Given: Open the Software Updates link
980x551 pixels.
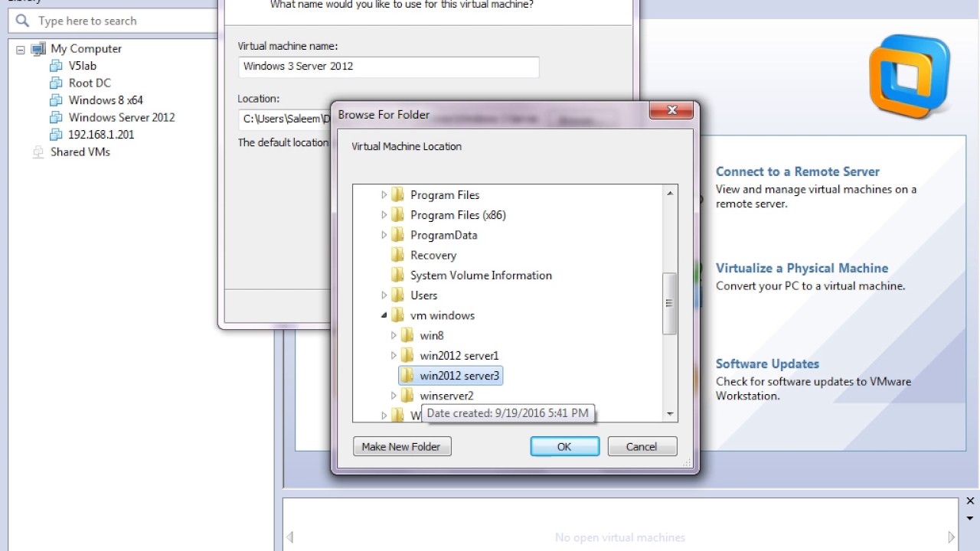Looking at the screenshot, I should tap(767, 364).
